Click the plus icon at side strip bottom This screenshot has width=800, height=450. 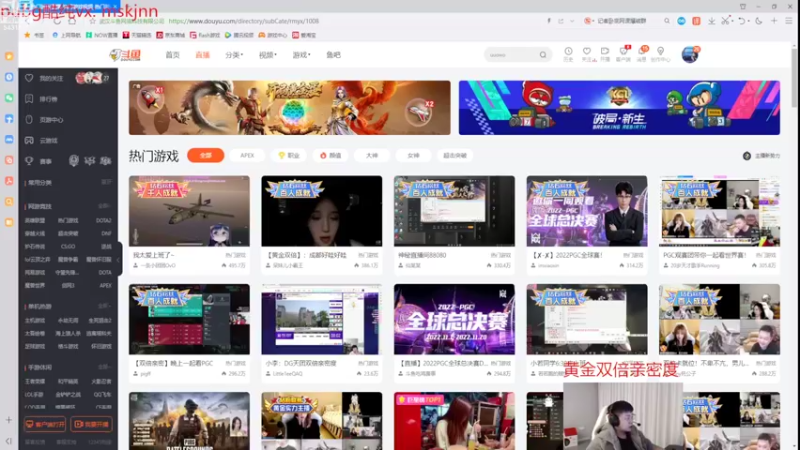[x=9, y=420]
